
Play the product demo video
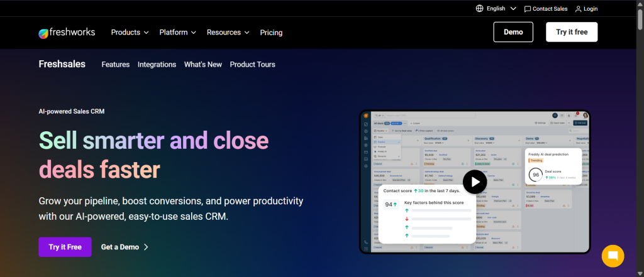pos(475,182)
